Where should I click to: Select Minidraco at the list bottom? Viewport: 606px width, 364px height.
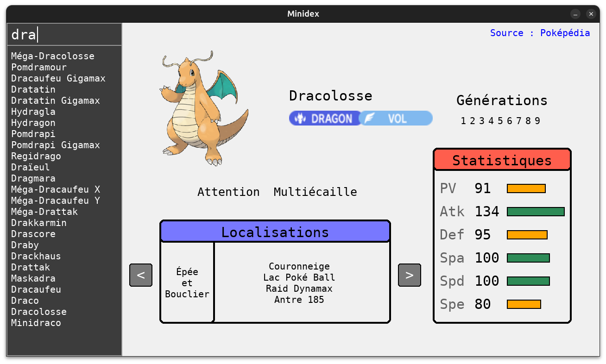[36, 323]
